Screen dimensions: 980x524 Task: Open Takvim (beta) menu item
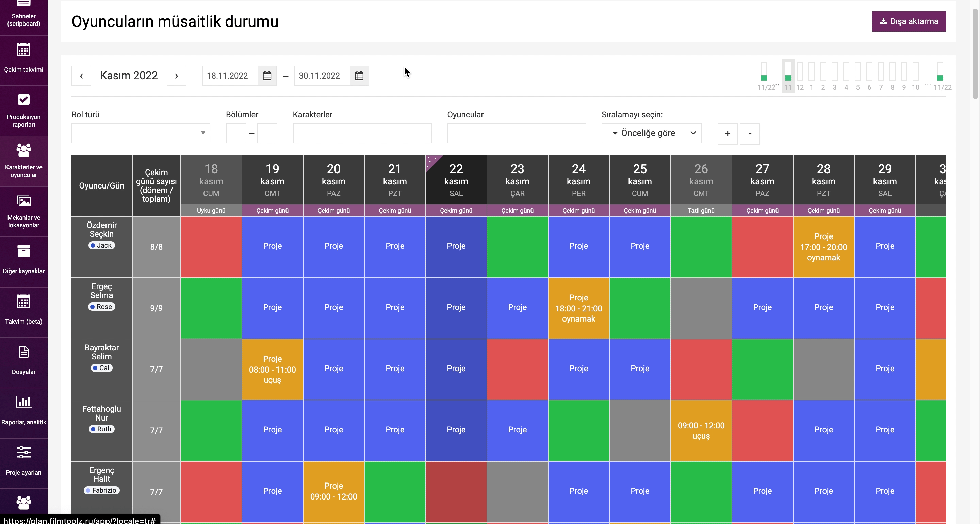pos(23,312)
